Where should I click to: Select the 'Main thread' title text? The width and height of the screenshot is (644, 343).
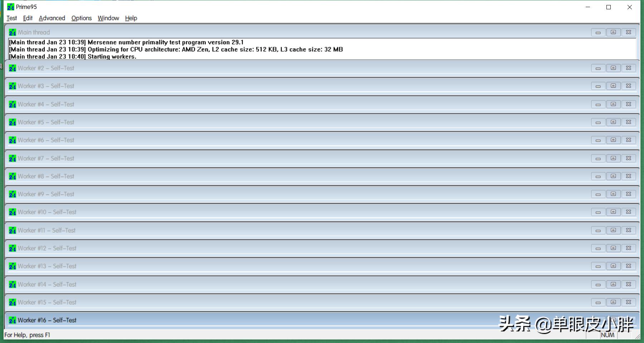[34, 32]
